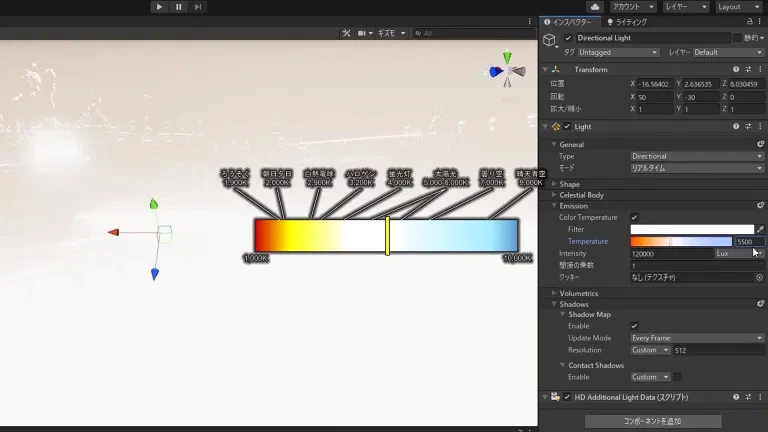Open the Untagged tag dropdown
Image resolution: width=768 pixels, height=432 pixels.
click(618, 52)
